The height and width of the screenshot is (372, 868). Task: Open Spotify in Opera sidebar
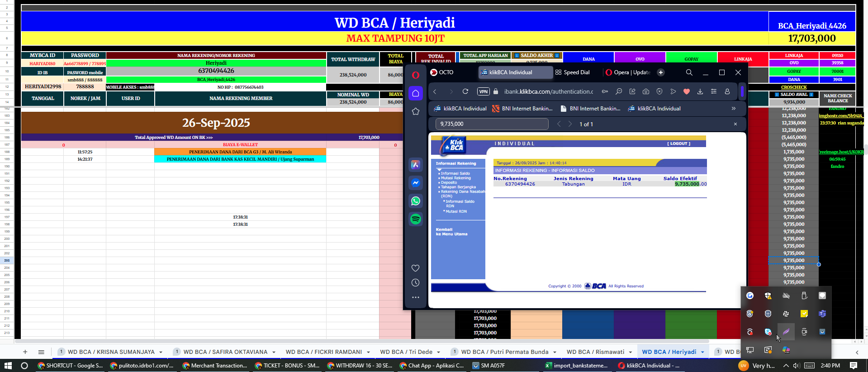(415, 219)
